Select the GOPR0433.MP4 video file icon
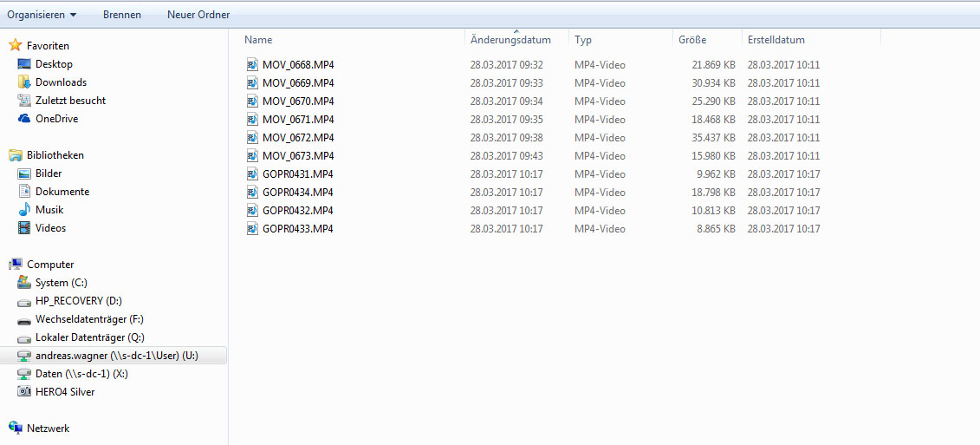 (x=252, y=229)
